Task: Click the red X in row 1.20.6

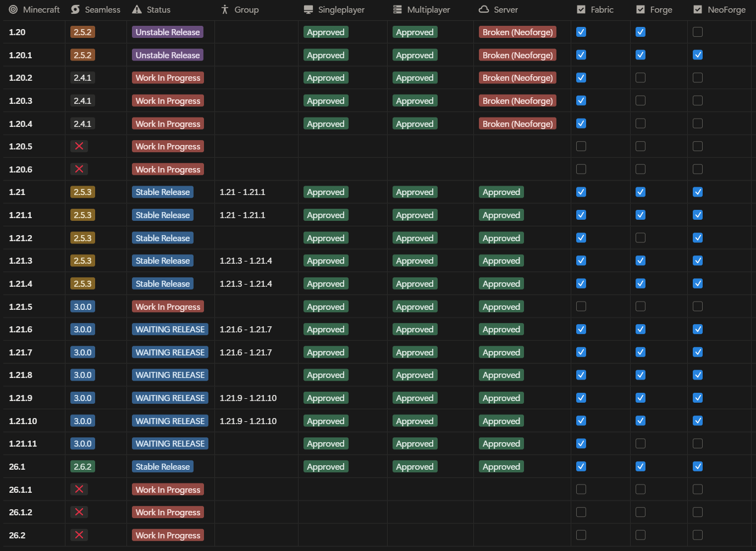Action: (79, 169)
